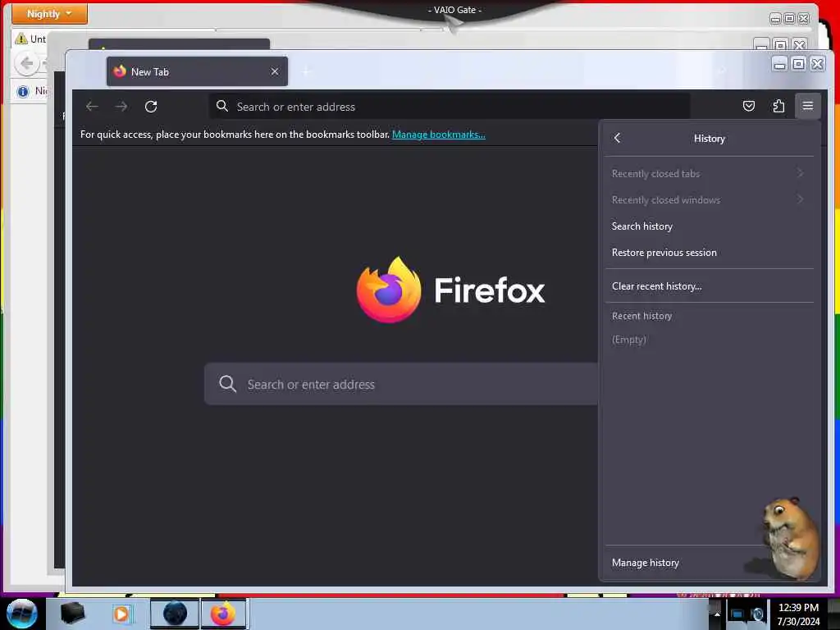The image size is (840, 630).
Task: Switch to Firefox taskbar button
Action: pyautogui.click(x=223, y=614)
